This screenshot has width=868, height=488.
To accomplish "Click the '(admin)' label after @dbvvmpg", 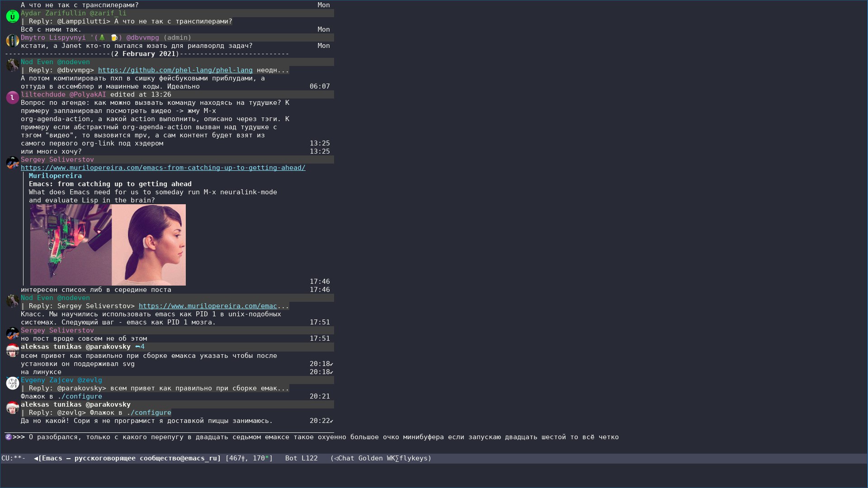I will coord(177,38).
